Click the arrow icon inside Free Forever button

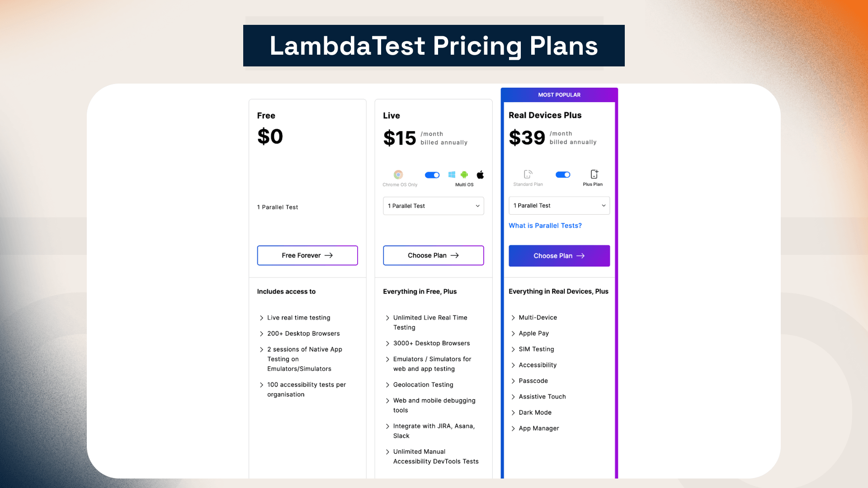(x=329, y=255)
